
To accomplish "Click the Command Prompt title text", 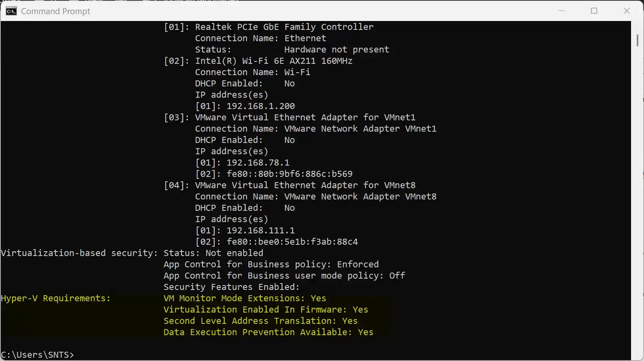I will click(55, 11).
